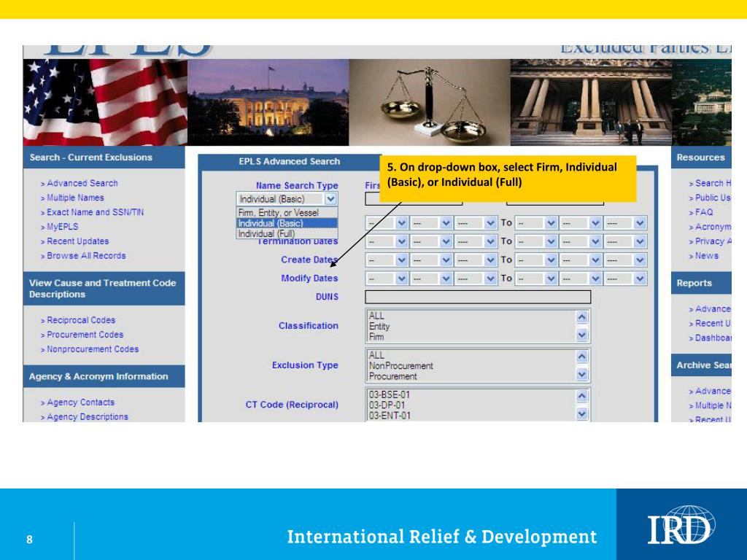Open Advanced link under Reports
Viewport: 747px width, 560px height.
pos(713,309)
